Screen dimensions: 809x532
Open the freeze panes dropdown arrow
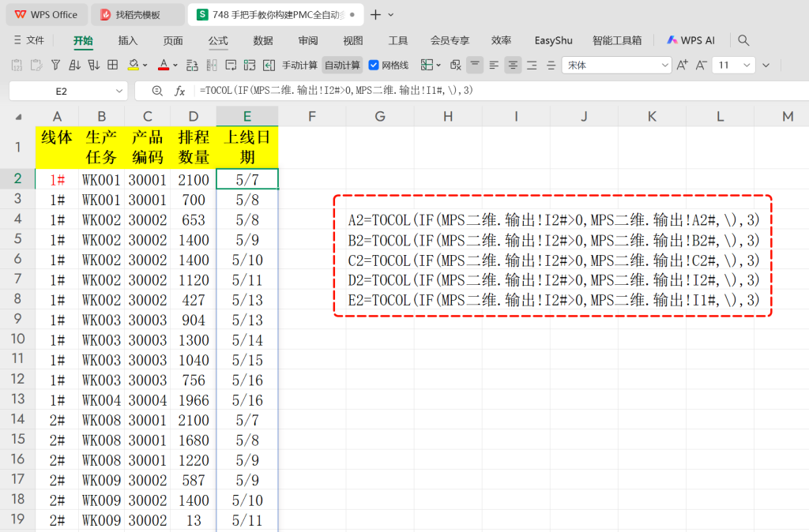(438, 66)
